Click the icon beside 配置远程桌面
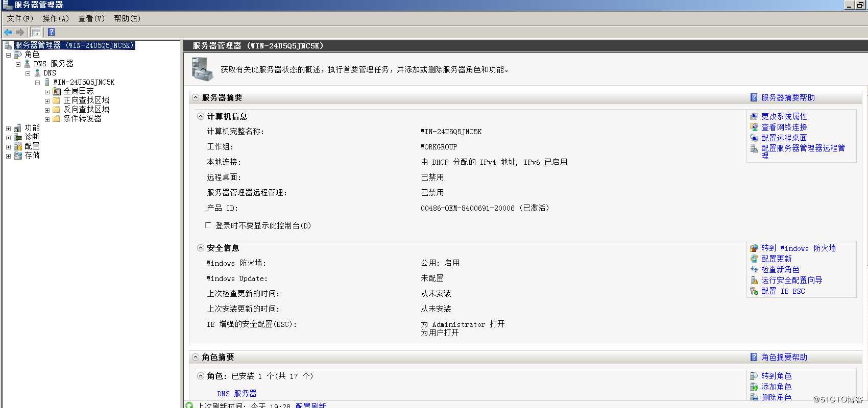The height and width of the screenshot is (408, 868). [754, 138]
